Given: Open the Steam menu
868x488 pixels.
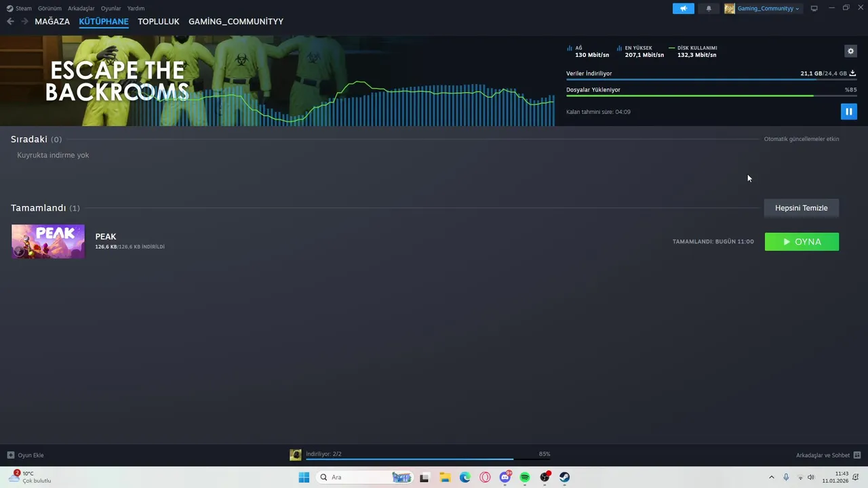Looking at the screenshot, I should (24, 8).
